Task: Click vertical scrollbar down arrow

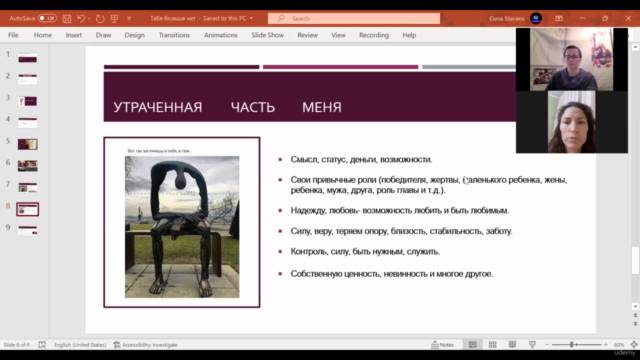Action: pyautogui.click(x=635, y=307)
